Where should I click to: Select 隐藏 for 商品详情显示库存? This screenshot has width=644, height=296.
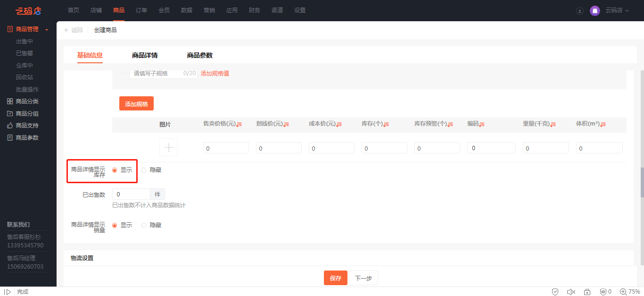coord(144,170)
